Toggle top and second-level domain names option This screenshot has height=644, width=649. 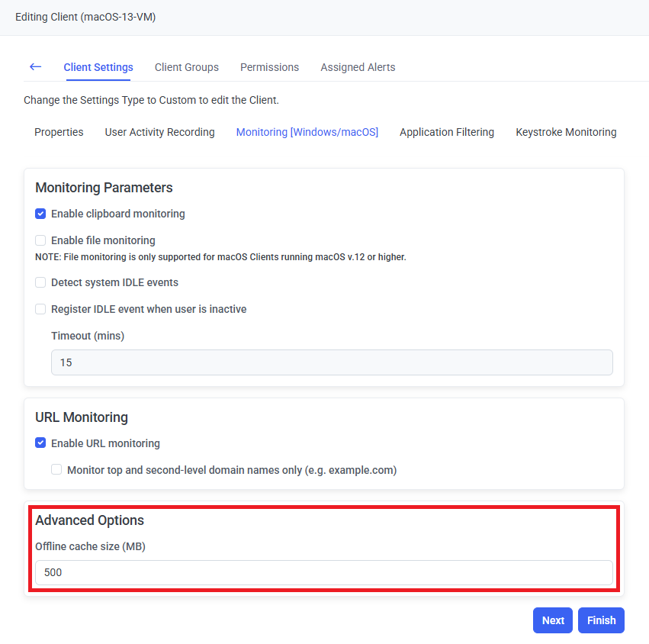pyautogui.click(x=57, y=470)
